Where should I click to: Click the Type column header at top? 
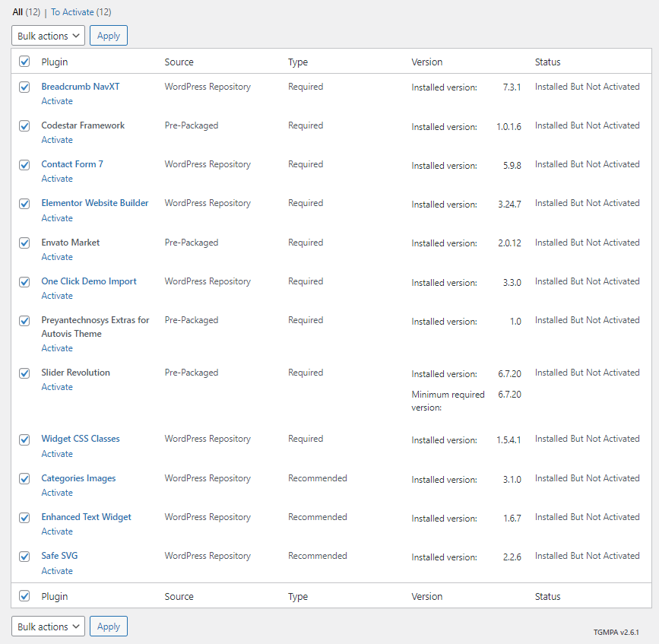298,62
